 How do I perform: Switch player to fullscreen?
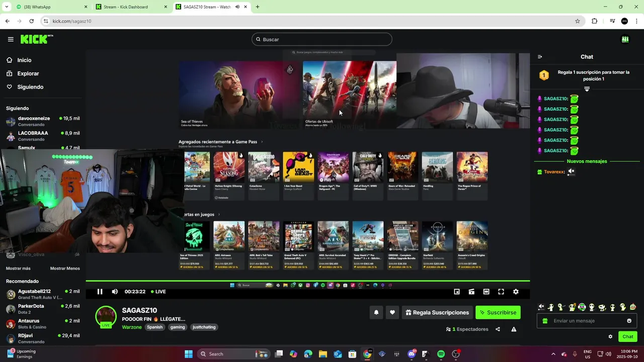[501, 292]
